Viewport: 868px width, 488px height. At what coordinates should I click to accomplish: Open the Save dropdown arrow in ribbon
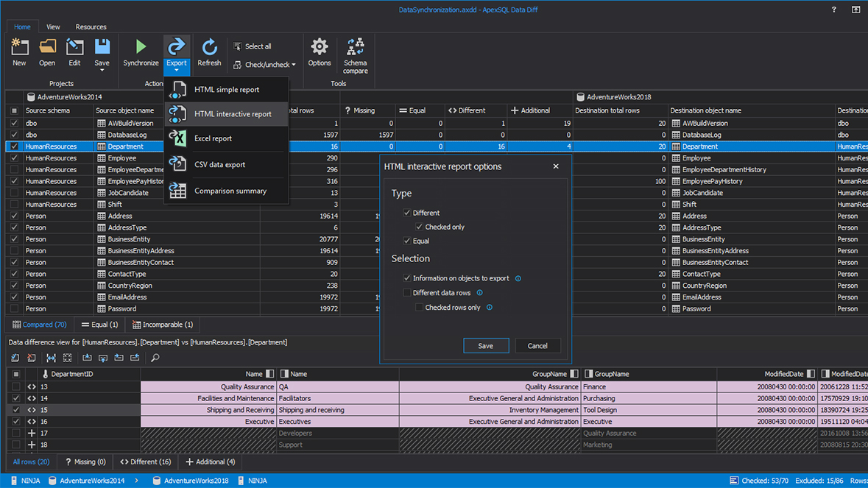(x=102, y=70)
